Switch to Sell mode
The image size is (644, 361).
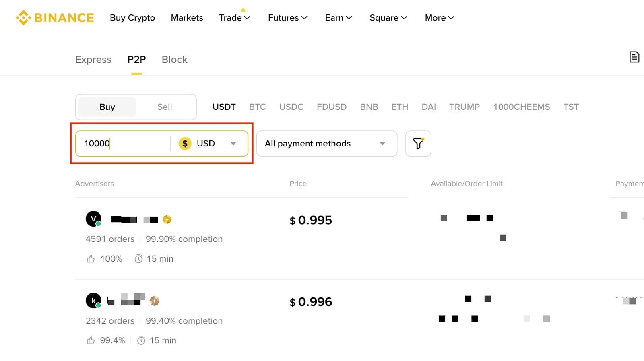coord(164,107)
